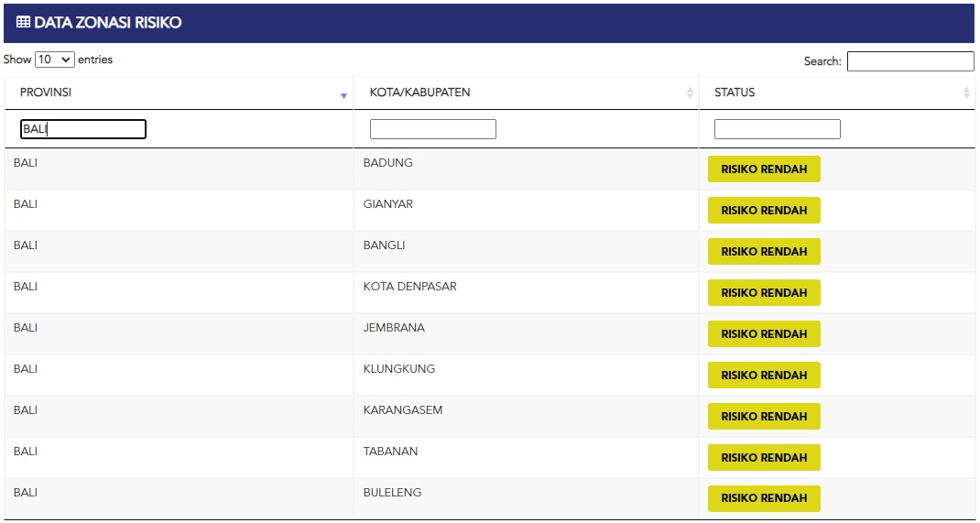This screenshot has width=980, height=523.
Task: Click RISIKO RENDAH badge for Buleleng
Action: [x=764, y=498]
